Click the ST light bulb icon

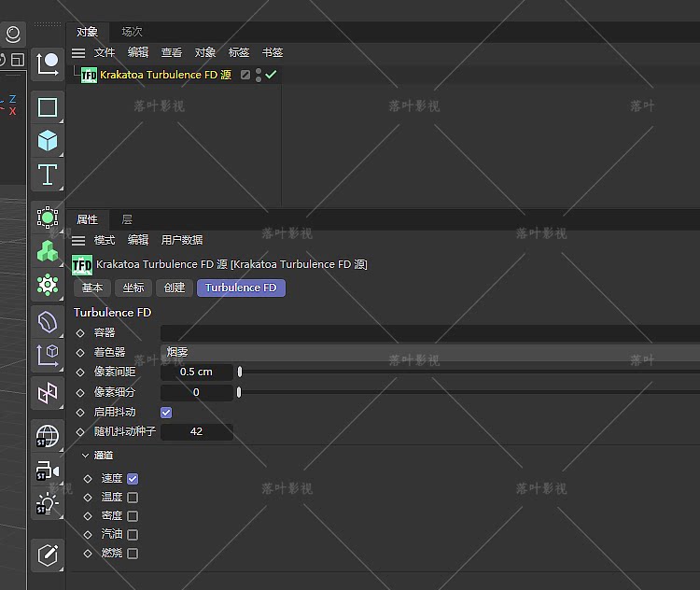click(48, 504)
